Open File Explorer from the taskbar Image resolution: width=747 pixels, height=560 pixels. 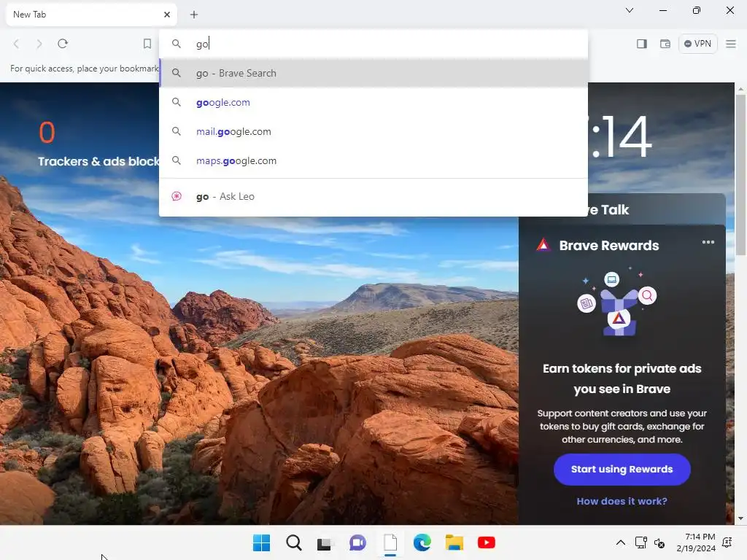point(454,542)
